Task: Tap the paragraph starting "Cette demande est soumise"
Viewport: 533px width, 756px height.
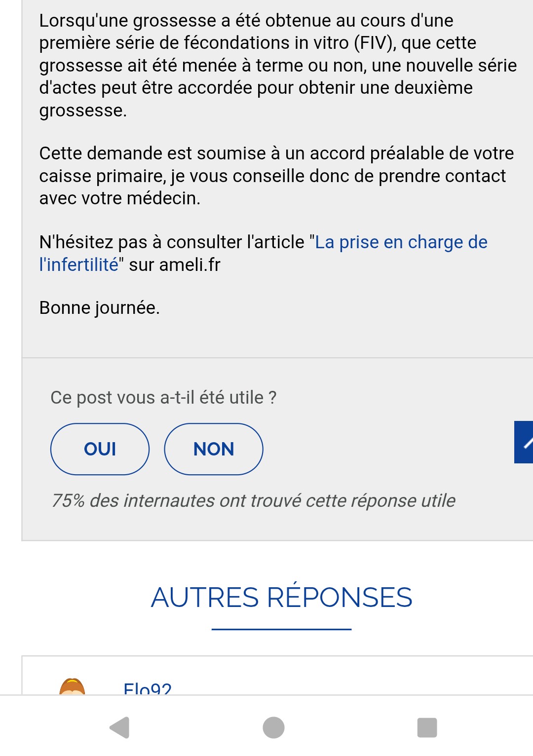Action: pos(276,176)
